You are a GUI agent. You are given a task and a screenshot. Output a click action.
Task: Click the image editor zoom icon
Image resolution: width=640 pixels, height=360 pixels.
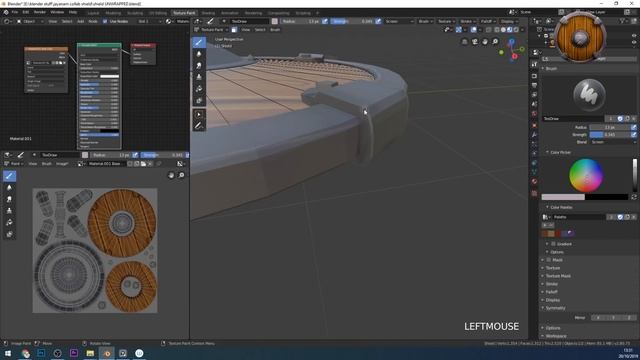[181, 175]
